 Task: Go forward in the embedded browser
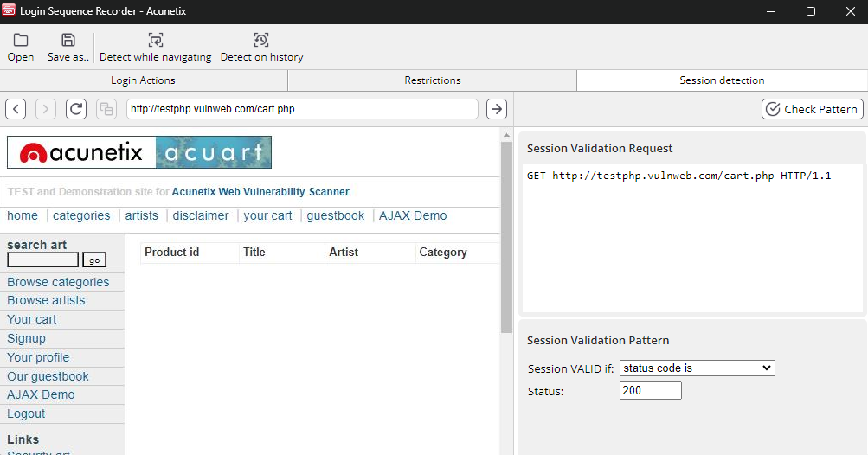pyautogui.click(x=46, y=109)
